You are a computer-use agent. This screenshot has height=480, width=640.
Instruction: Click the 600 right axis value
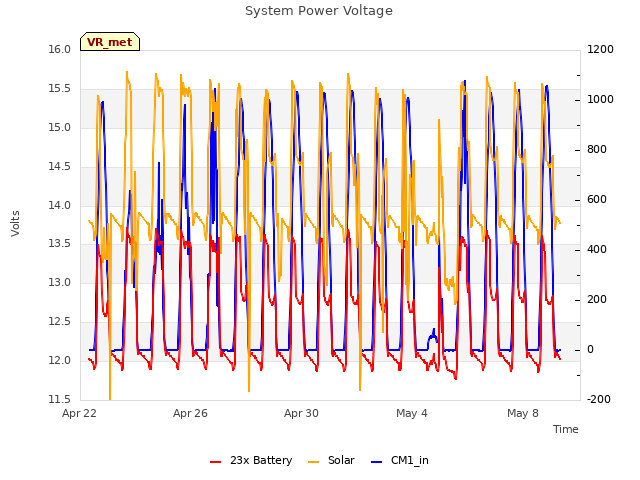click(x=597, y=200)
